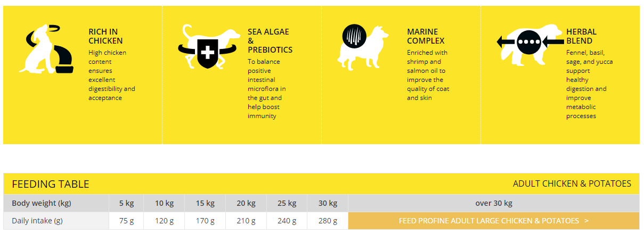Viewport: 644px width, 234px height.
Task: Select the 210 g daily intake cell
Action: point(246,221)
